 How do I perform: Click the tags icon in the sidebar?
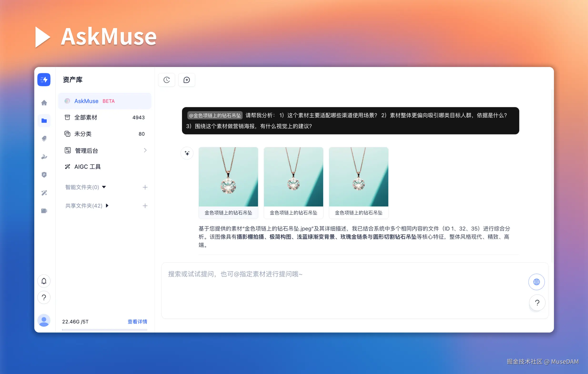click(x=44, y=138)
